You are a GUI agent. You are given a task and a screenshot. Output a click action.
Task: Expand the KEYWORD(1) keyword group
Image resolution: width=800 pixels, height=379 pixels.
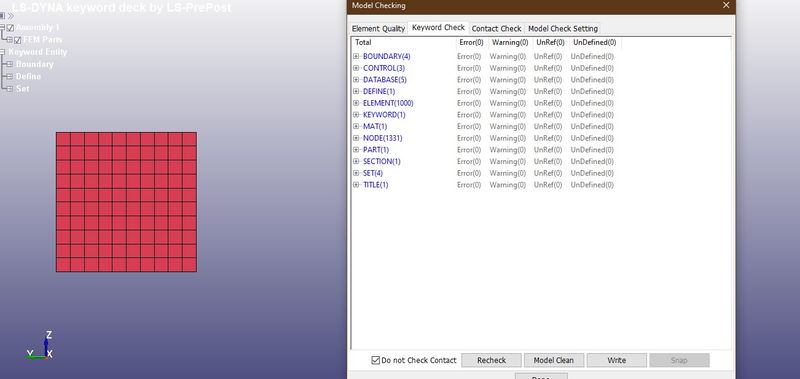[x=356, y=115]
